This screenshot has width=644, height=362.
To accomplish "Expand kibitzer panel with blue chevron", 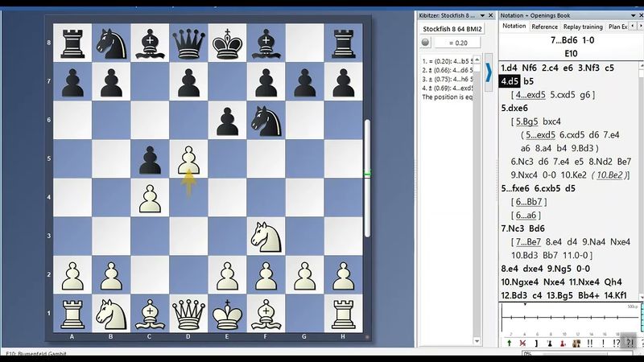I will click(487, 73).
